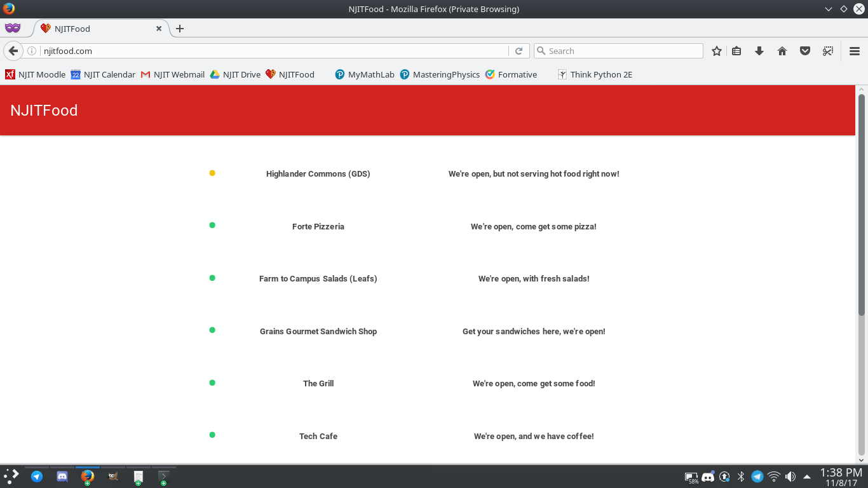Select The Grill name

(x=318, y=383)
